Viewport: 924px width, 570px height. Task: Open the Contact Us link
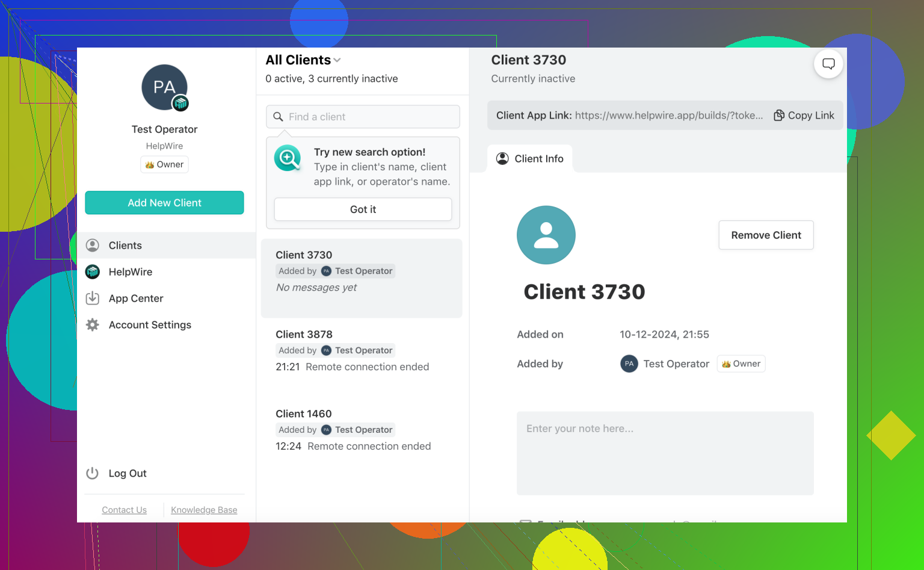coord(124,510)
